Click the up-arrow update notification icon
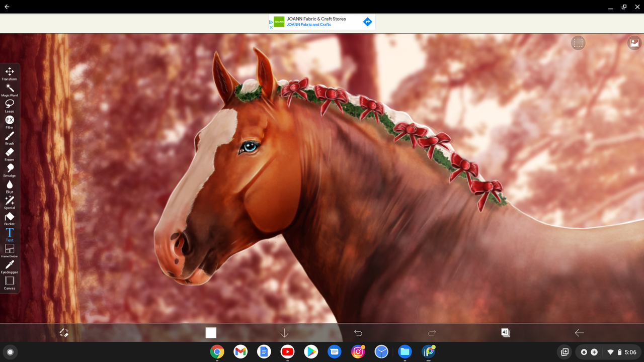This screenshot has height=362, width=644. click(584, 352)
